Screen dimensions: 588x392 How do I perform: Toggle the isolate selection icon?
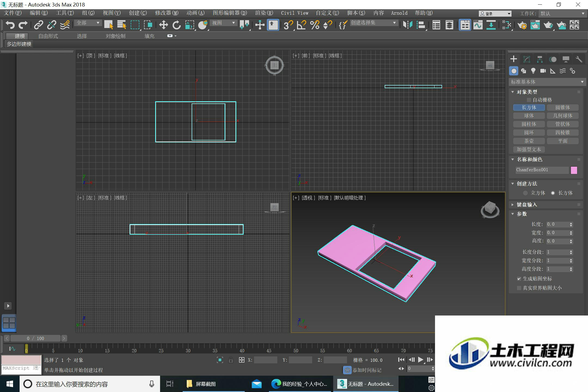coord(220,360)
